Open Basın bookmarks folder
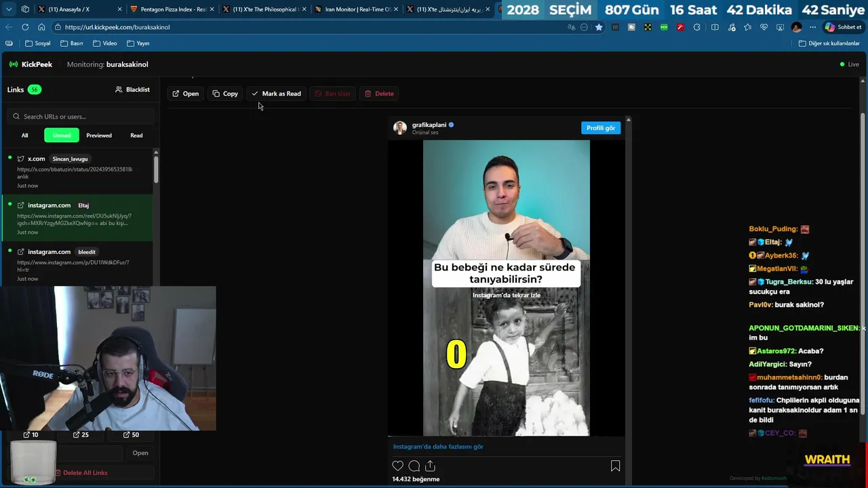This screenshot has height=488, width=868. [x=72, y=43]
